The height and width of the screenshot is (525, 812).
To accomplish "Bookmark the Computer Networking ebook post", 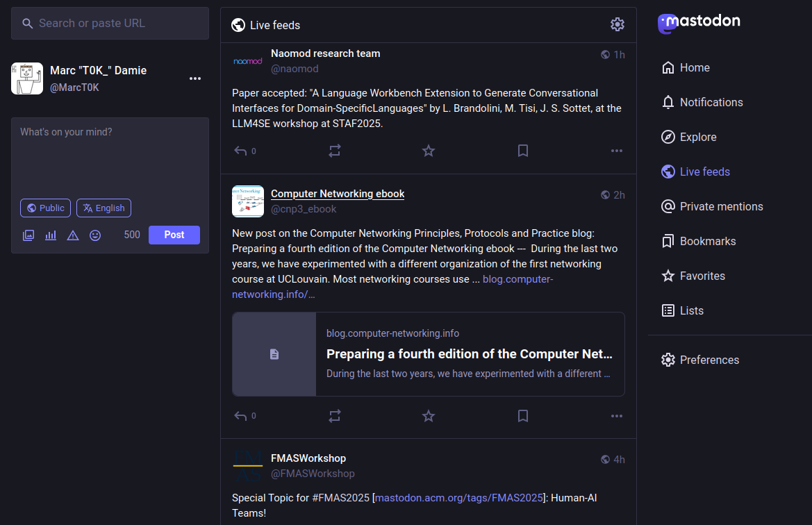I will click(523, 416).
